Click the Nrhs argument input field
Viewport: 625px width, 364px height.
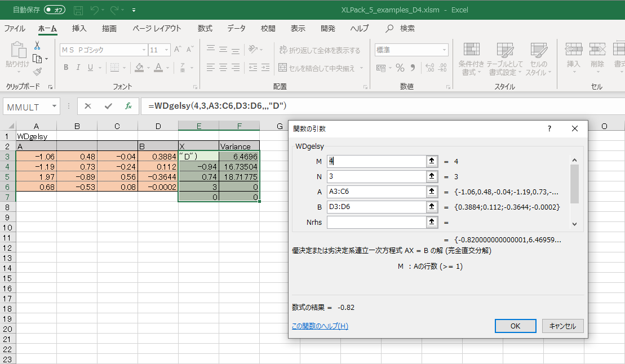[x=376, y=222]
